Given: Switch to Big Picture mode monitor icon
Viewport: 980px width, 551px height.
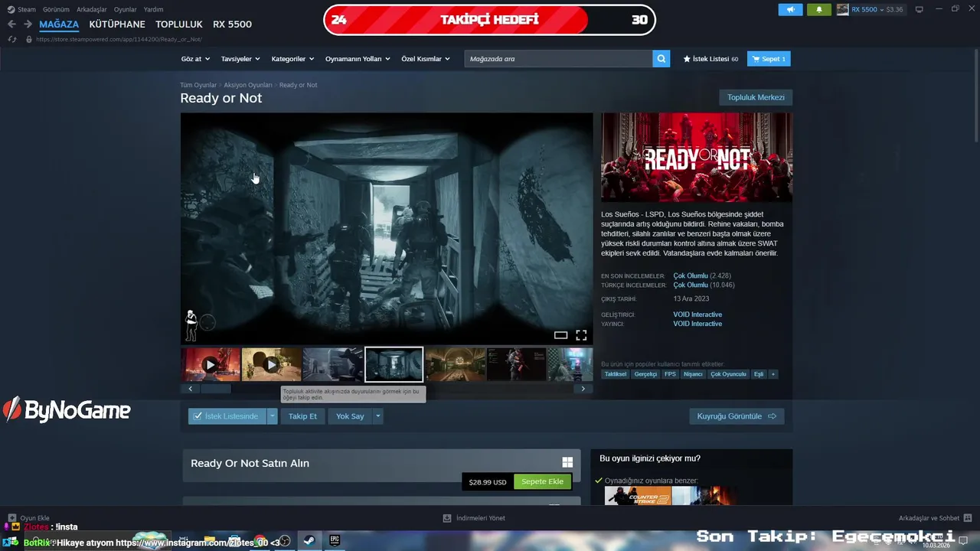Looking at the screenshot, I should coord(920,9).
